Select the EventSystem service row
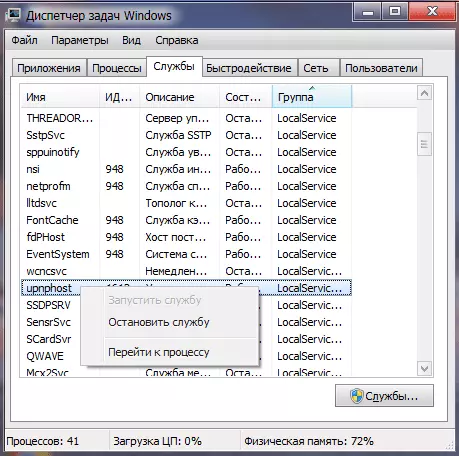 [186, 254]
